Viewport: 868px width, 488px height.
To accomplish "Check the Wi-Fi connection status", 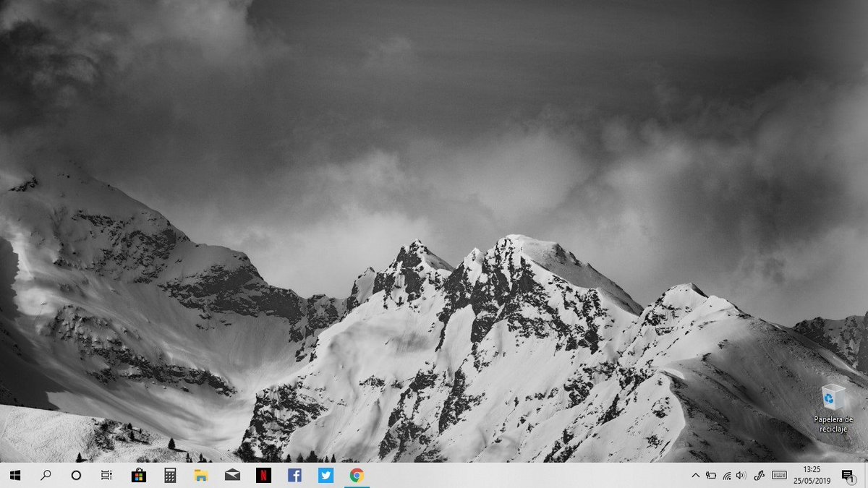I will pos(726,475).
